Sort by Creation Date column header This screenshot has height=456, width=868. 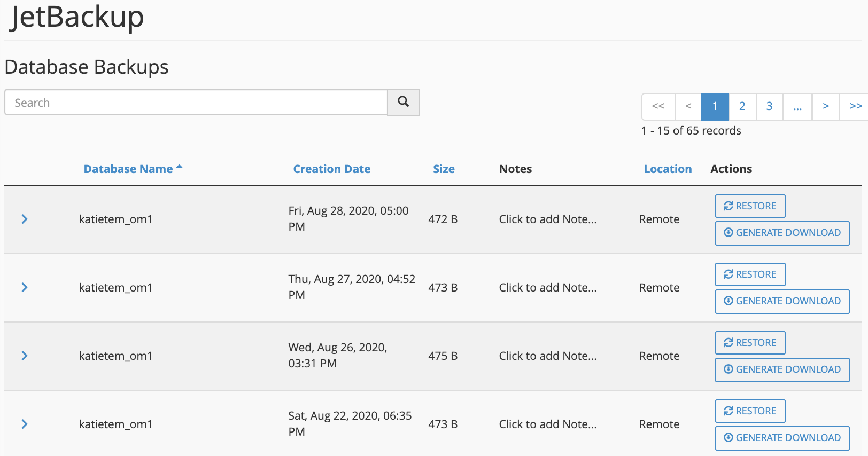click(332, 169)
